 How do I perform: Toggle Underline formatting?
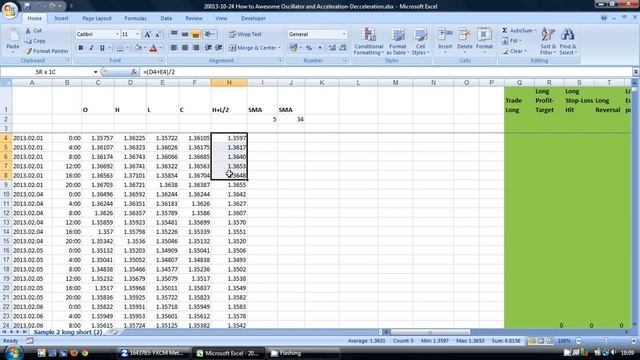(x=102, y=48)
